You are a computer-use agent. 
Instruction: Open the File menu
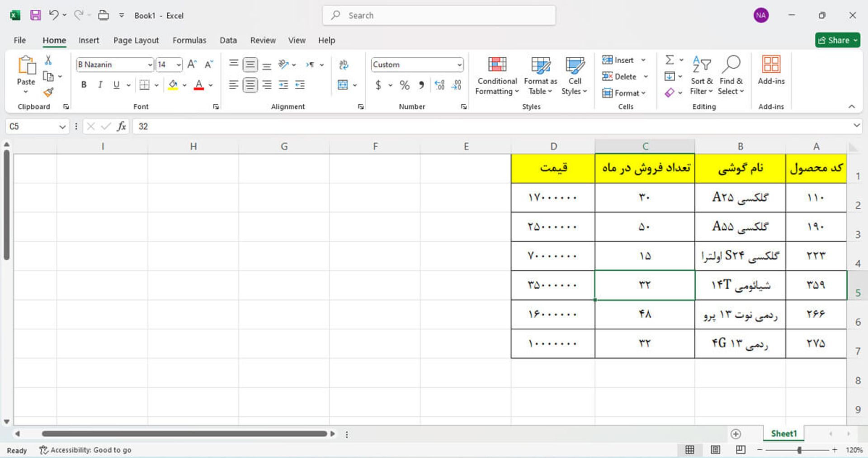coord(20,40)
